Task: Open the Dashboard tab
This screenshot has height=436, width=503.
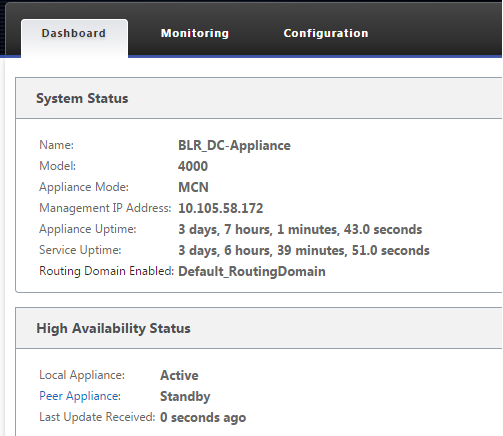Action: (x=74, y=34)
